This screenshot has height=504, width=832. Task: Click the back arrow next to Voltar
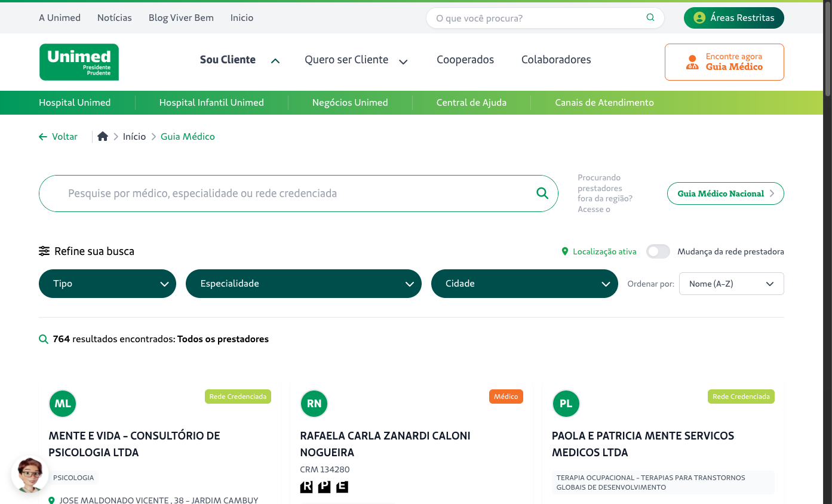(42, 136)
